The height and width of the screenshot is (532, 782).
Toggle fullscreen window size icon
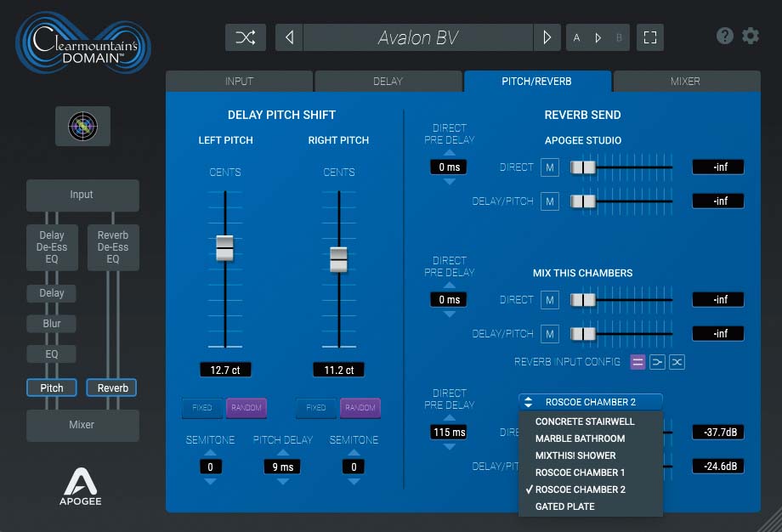pos(650,37)
